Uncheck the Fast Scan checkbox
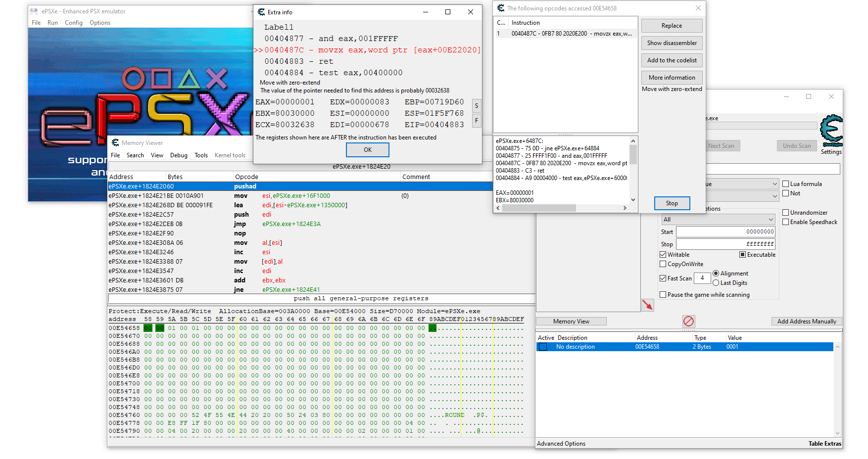Screen dimensions: 868x459 click(x=663, y=278)
